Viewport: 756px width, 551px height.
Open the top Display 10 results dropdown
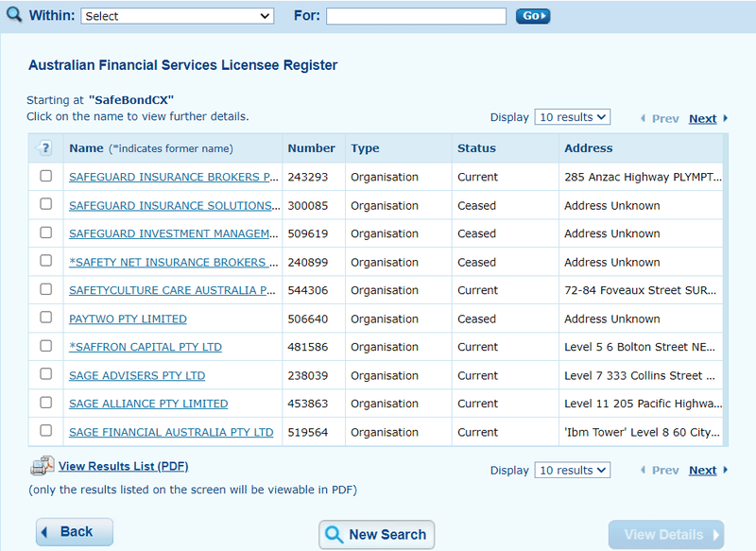point(573,117)
